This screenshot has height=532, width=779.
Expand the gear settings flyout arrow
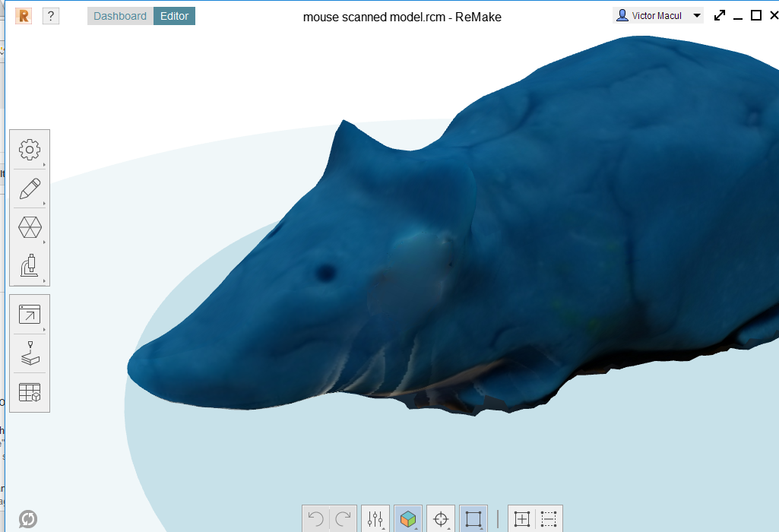point(44,164)
